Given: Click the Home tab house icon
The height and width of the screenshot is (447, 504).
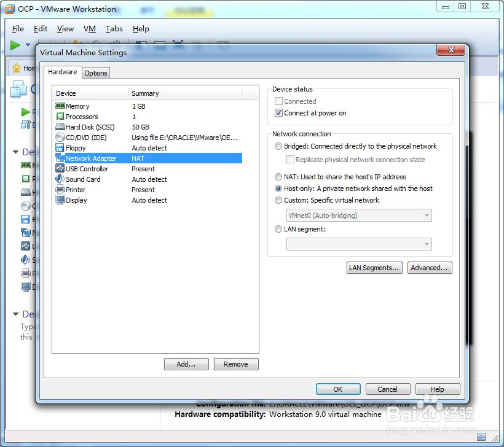Looking at the screenshot, I should [17, 68].
